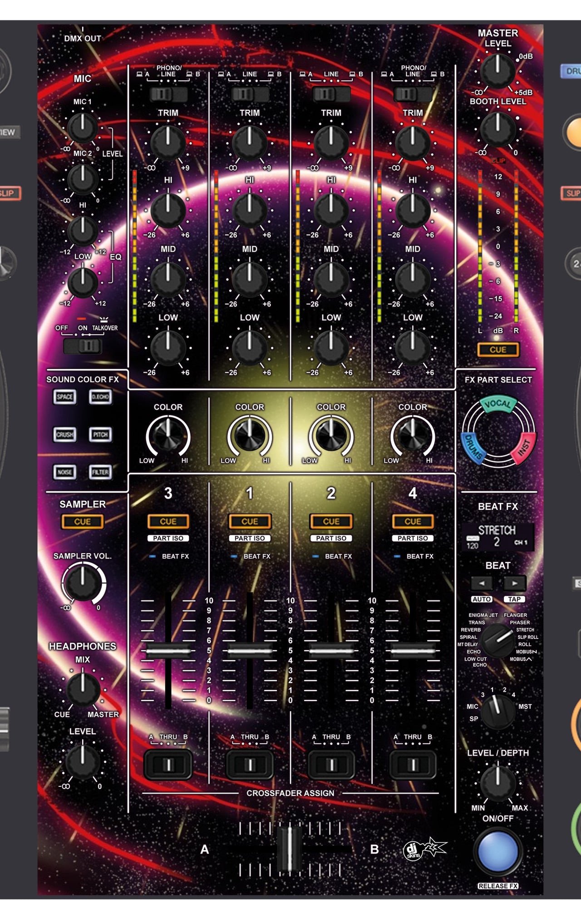The width and height of the screenshot is (581, 924).
Task: Flip channel 4 crossfader assign switch
Action: click(x=413, y=765)
